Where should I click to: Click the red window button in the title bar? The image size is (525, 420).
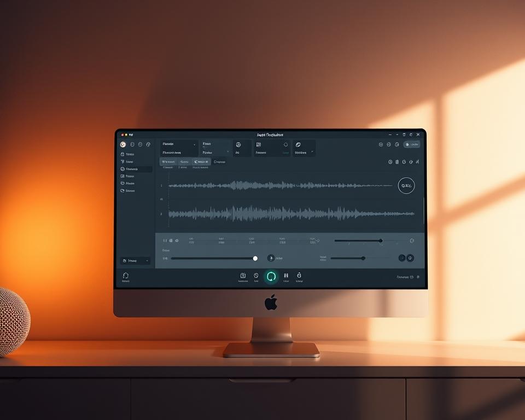pos(122,135)
